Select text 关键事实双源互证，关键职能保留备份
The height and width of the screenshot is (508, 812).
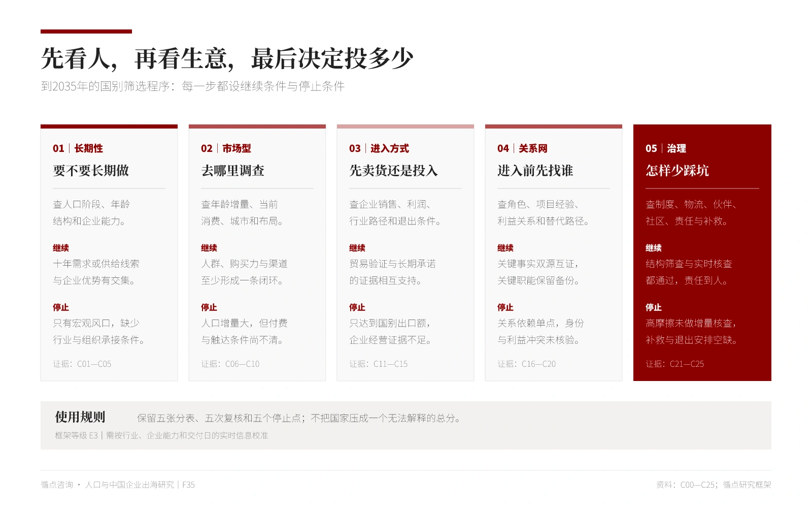point(538,272)
